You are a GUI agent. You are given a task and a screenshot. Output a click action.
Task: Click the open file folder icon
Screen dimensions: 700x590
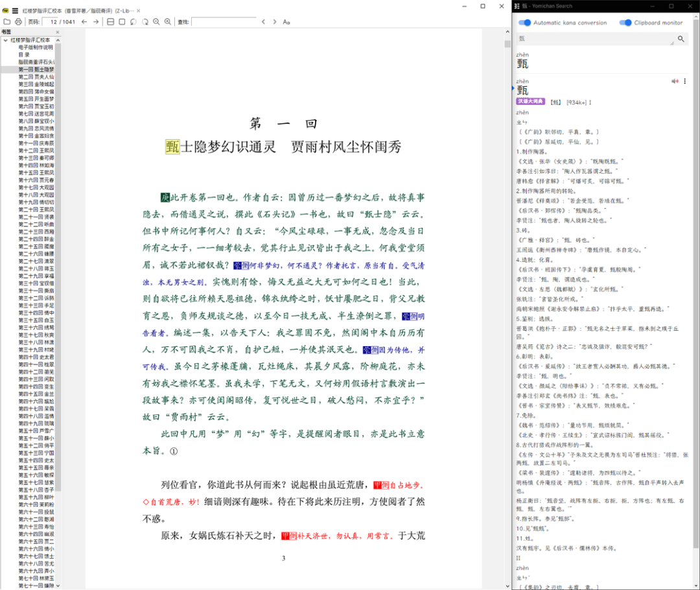7,22
